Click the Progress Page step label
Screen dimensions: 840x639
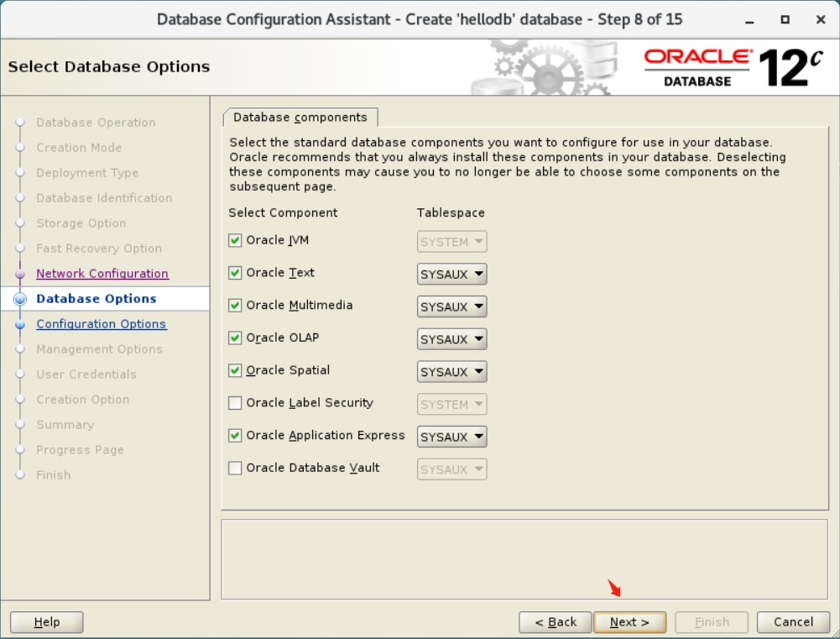(81, 450)
